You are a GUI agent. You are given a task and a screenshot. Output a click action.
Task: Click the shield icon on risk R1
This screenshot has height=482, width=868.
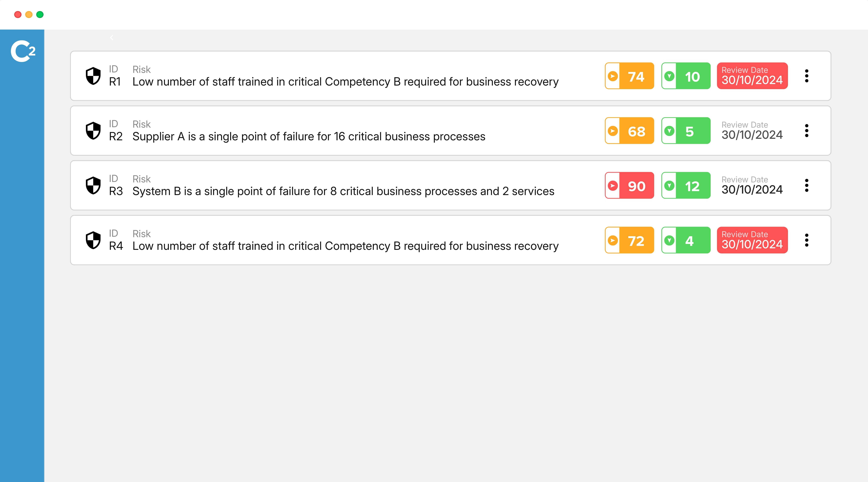pyautogui.click(x=93, y=76)
